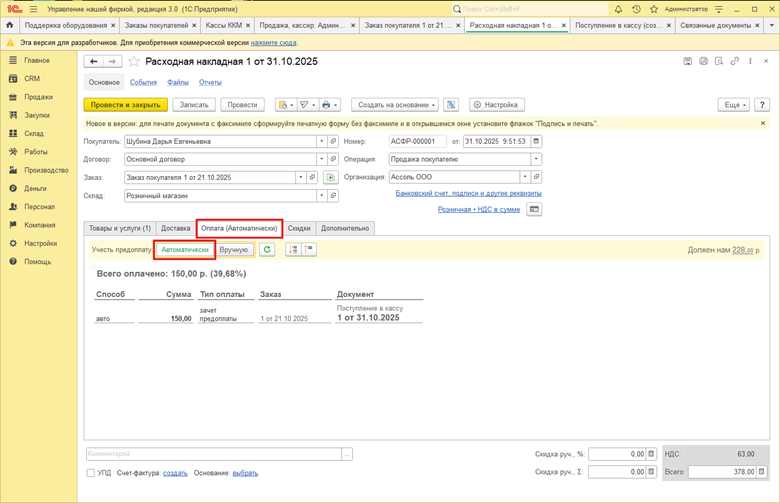Viewport: 780px width, 503px height.
Task: Open the Еще menu dropdown
Action: click(x=733, y=104)
